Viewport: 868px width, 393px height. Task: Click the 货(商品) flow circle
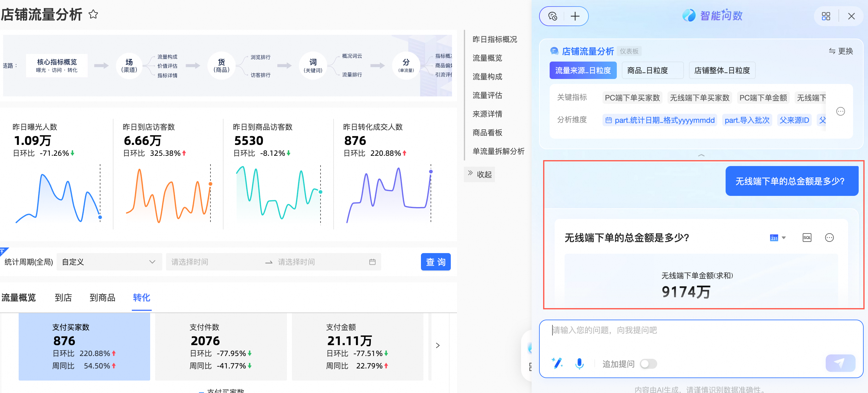tap(221, 65)
